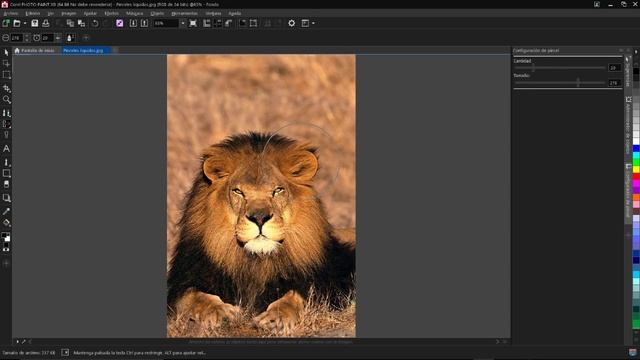This screenshot has height=360, width=640.
Task: Open the Options gear icon
Action: pyautogui.click(x=291, y=23)
